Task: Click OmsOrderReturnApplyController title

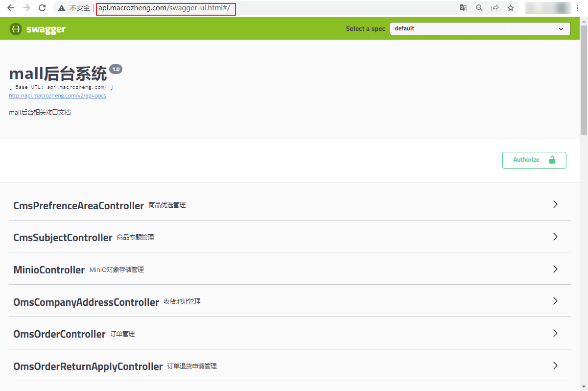Action: [88, 367]
